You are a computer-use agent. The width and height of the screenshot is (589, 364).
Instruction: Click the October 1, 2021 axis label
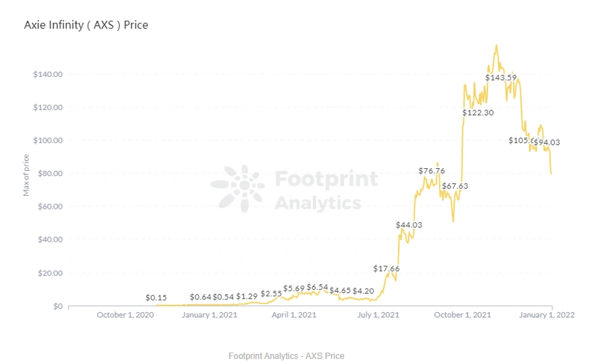[462, 315]
